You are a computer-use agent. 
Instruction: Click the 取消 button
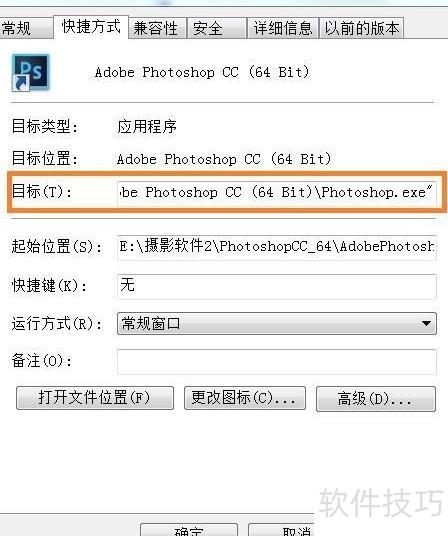click(281, 530)
